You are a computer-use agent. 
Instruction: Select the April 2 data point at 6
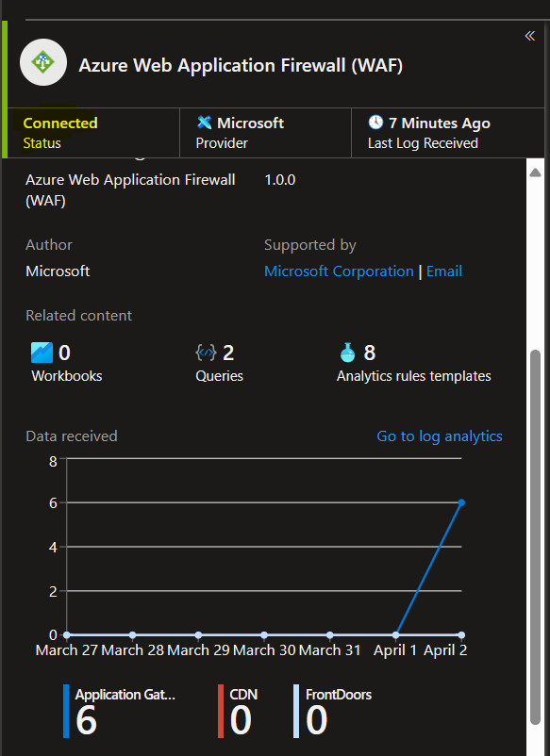461,502
